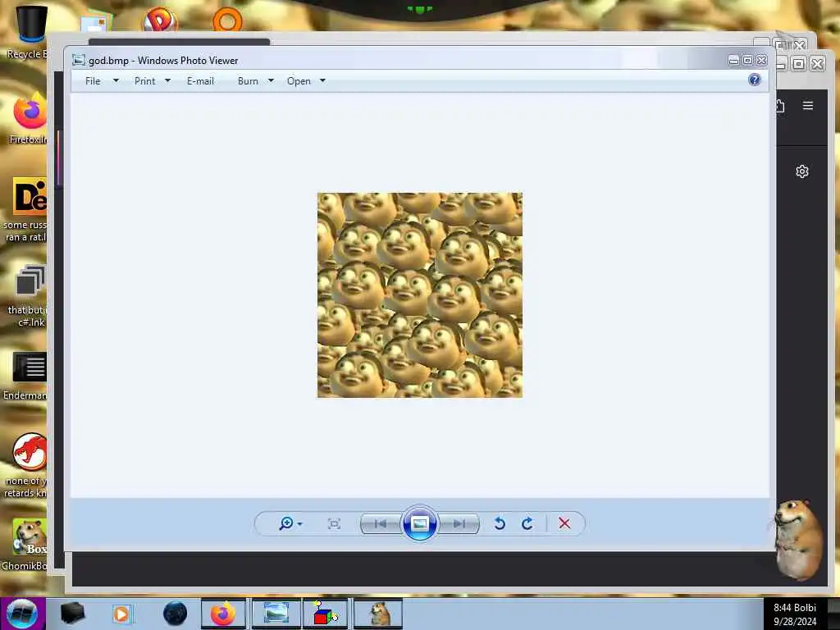This screenshot has width=840, height=630.
Task: Open the black box taskbar icon
Action: point(72,614)
